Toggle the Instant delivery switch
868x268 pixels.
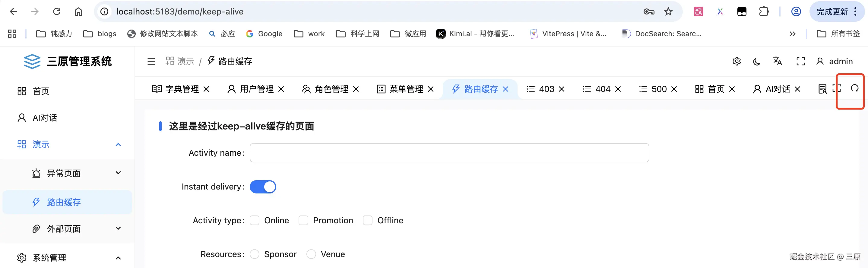tap(263, 187)
